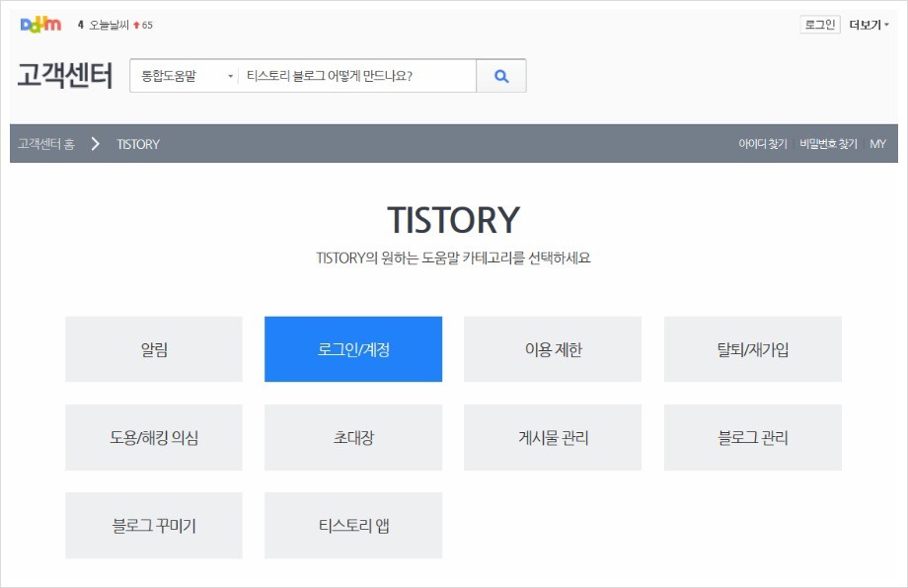
Task: Select the 탈퇴/재가입 category
Action: coord(753,349)
